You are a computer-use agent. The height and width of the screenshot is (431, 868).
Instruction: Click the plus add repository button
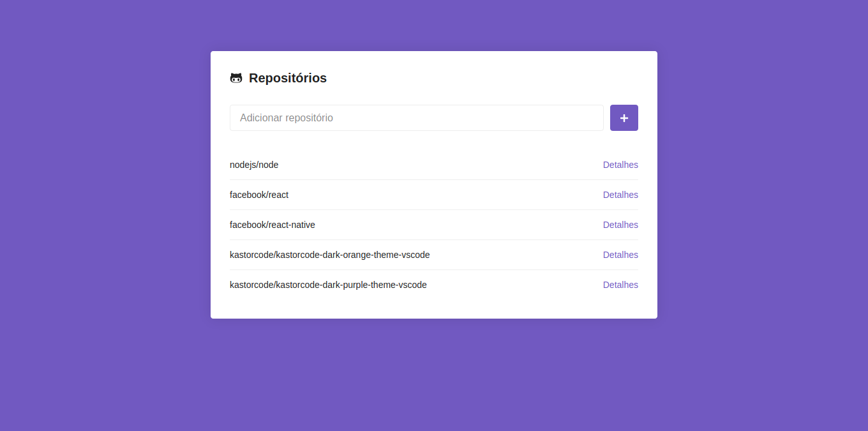[624, 118]
